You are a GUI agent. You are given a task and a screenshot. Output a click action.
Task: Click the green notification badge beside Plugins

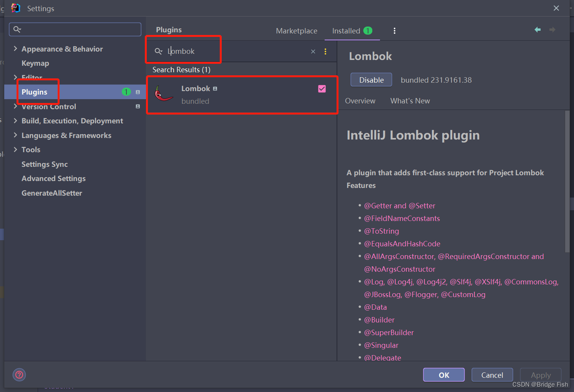[126, 92]
